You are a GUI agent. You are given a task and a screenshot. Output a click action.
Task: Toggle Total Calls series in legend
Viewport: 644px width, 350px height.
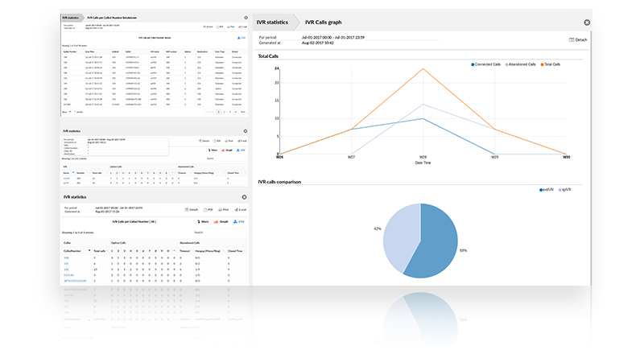[x=551, y=64]
